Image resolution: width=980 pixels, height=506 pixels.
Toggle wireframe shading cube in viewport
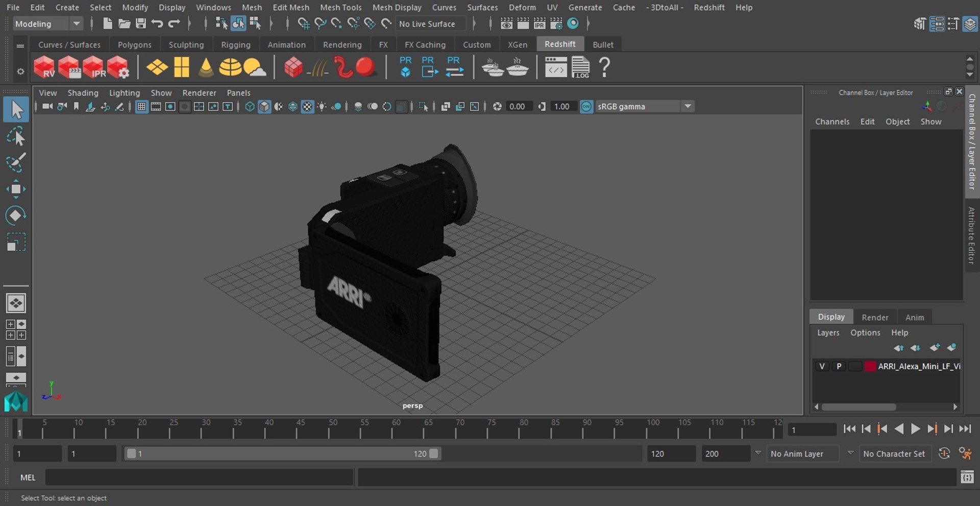[250, 106]
